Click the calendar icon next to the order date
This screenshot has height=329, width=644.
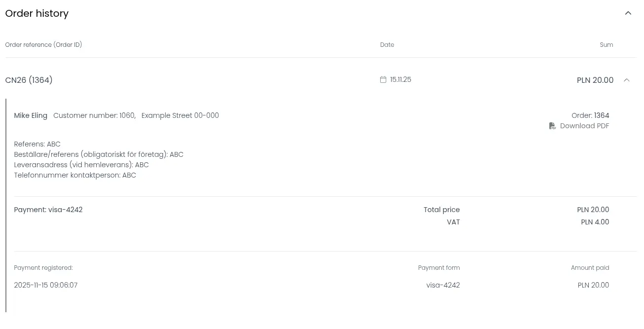click(x=383, y=79)
